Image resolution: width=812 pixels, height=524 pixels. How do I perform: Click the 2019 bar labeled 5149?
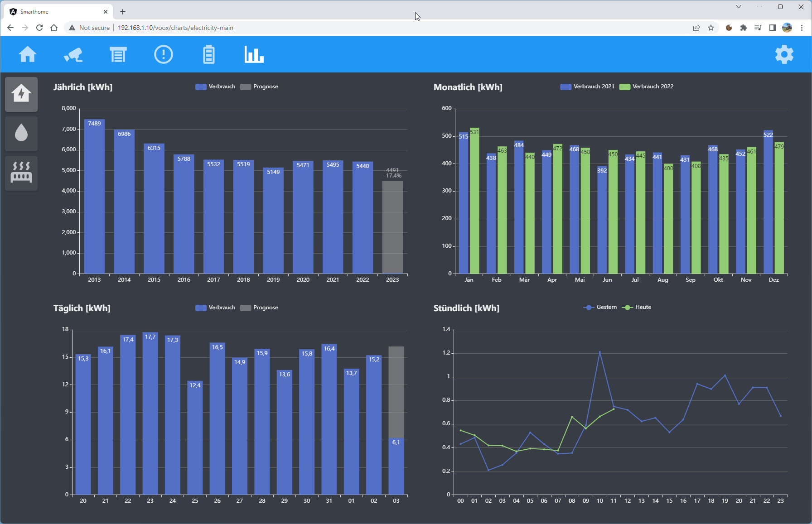point(273,221)
